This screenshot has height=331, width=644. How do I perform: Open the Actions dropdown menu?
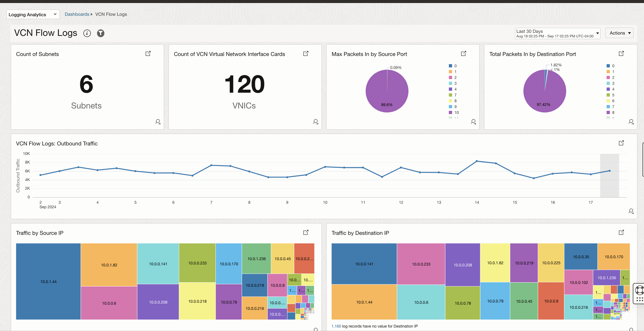tap(619, 33)
